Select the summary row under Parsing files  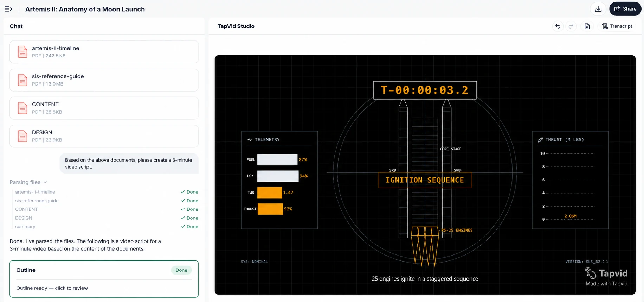click(x=107, y=227)
